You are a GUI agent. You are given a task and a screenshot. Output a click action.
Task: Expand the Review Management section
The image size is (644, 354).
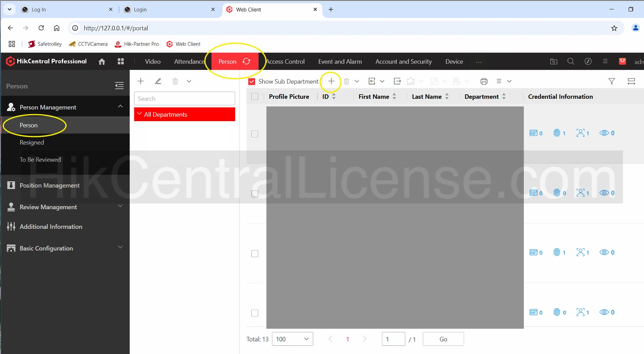pos(120,206)
